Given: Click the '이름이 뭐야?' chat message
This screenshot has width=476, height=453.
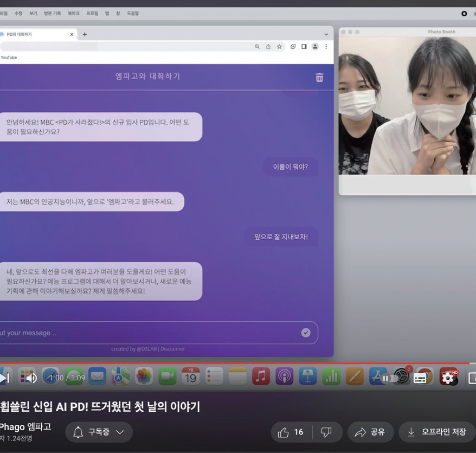Looking at the screenshot, I should click(x=290, y=167).
